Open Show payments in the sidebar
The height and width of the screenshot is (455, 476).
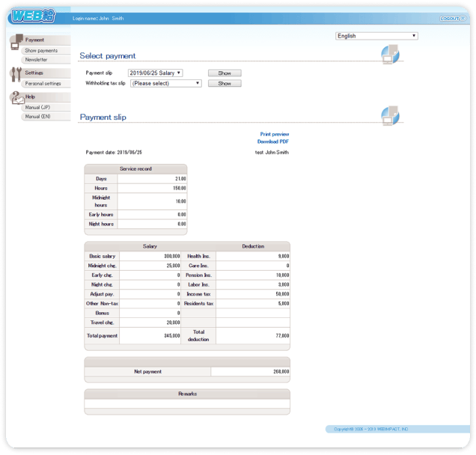[40, 50]
